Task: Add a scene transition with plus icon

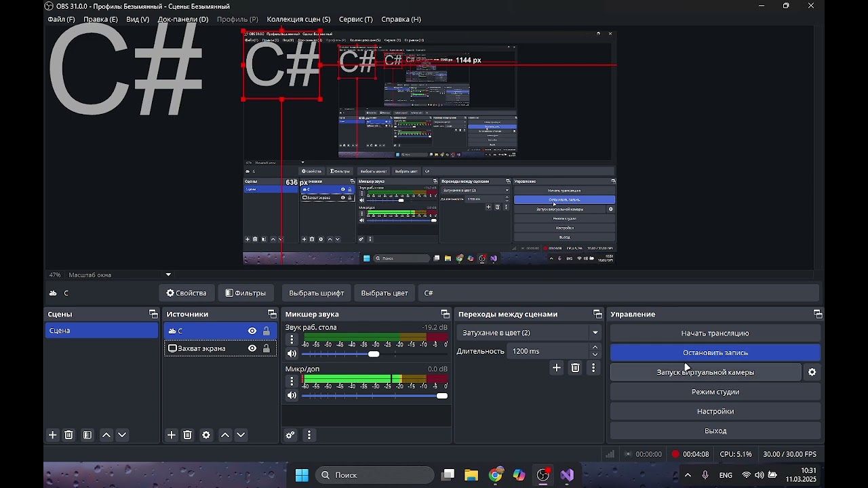Action: tap(557, 368)
